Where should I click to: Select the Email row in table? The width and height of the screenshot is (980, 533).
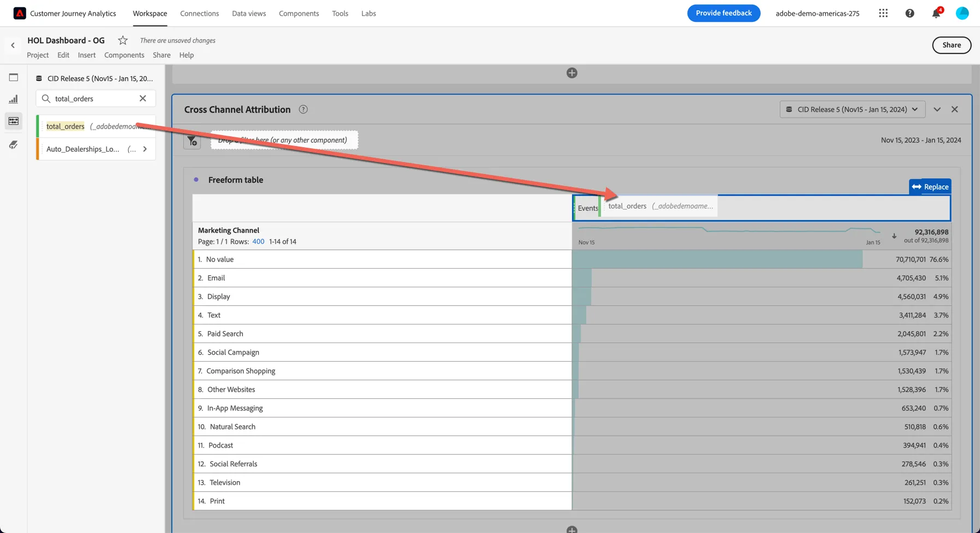click(x=383, y=278)
